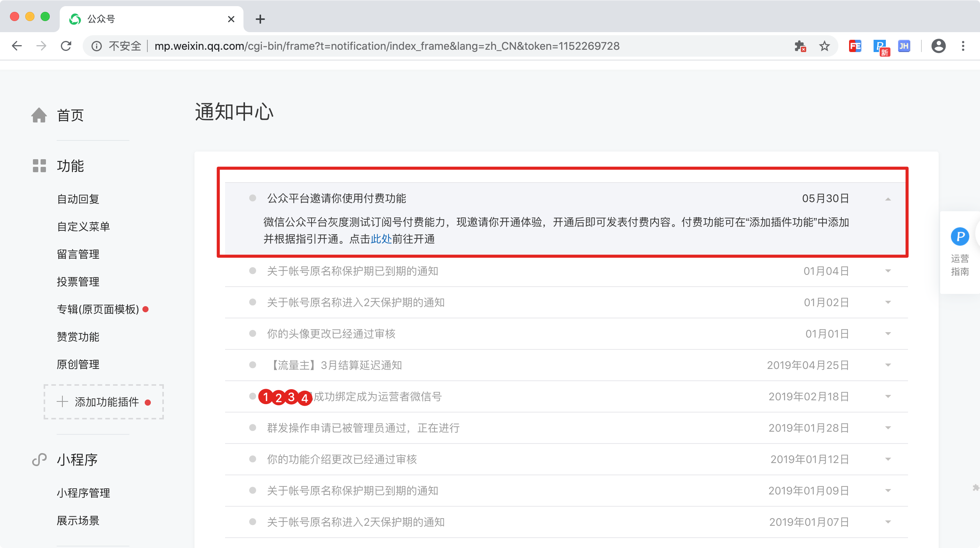Collapse the 公众平台邀请你使用付费功能 notification

888,199
